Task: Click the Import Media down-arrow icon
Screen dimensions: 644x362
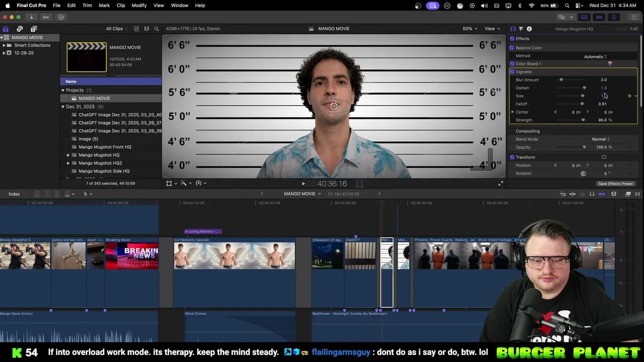Action: [31, 17]
